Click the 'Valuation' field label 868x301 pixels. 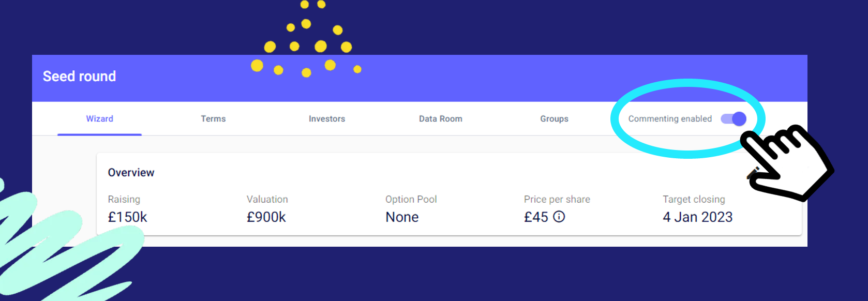267,199
